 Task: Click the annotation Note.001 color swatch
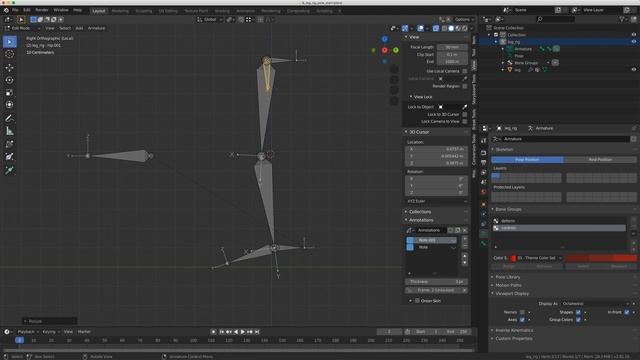[410, 240]
